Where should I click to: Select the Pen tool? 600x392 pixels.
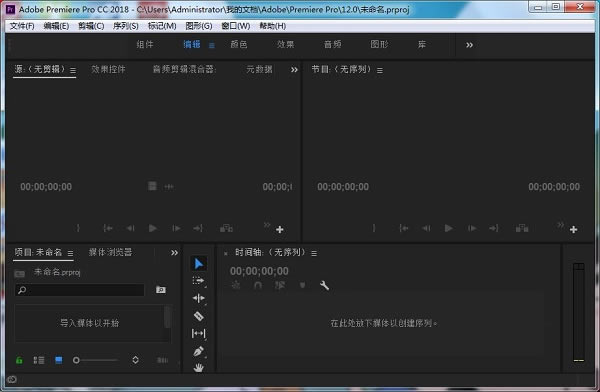(x=199, y=351)
